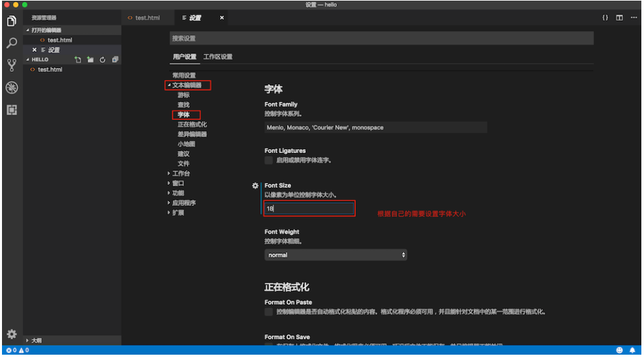
Task: Open the Debug view in activity bar
Action: [x=12, y=87]
